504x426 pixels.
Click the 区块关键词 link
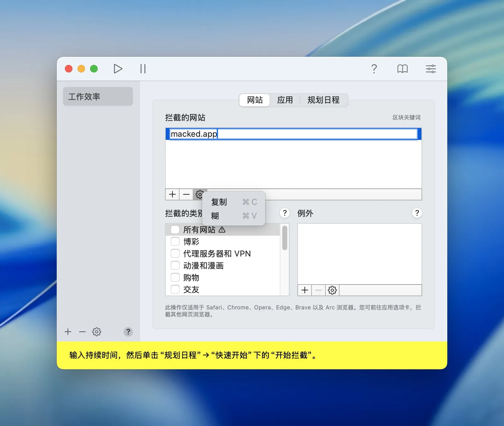406,118
